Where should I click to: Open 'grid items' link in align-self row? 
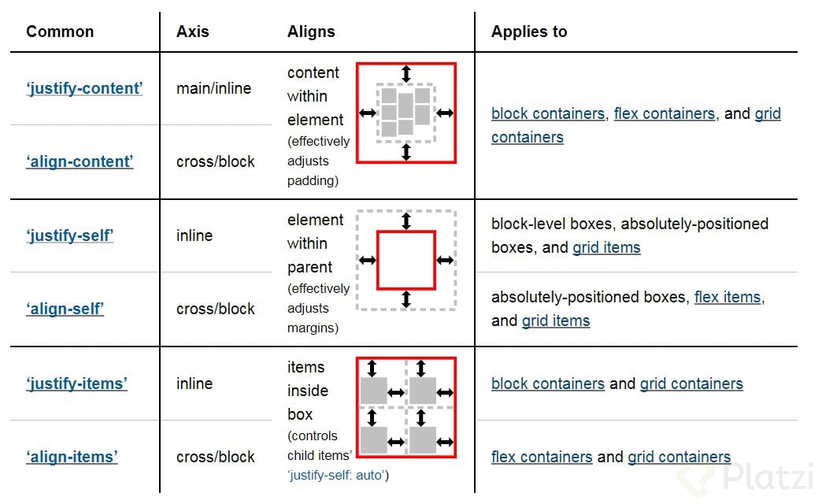pos(556,321)
